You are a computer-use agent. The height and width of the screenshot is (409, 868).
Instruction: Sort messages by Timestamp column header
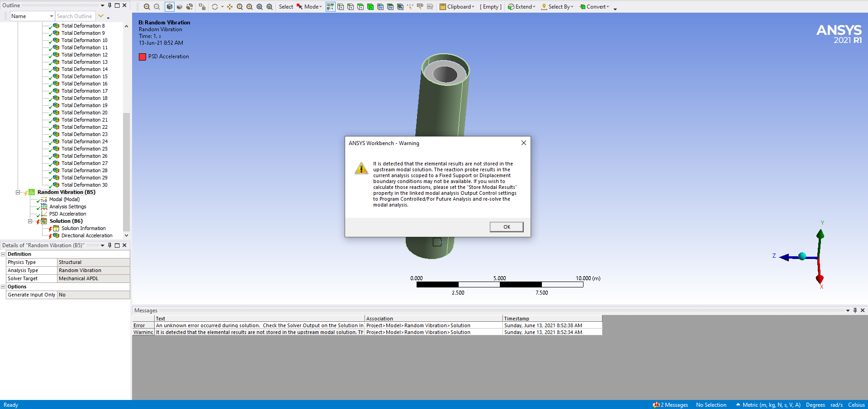pyautogui.click(x=552, y=319)
